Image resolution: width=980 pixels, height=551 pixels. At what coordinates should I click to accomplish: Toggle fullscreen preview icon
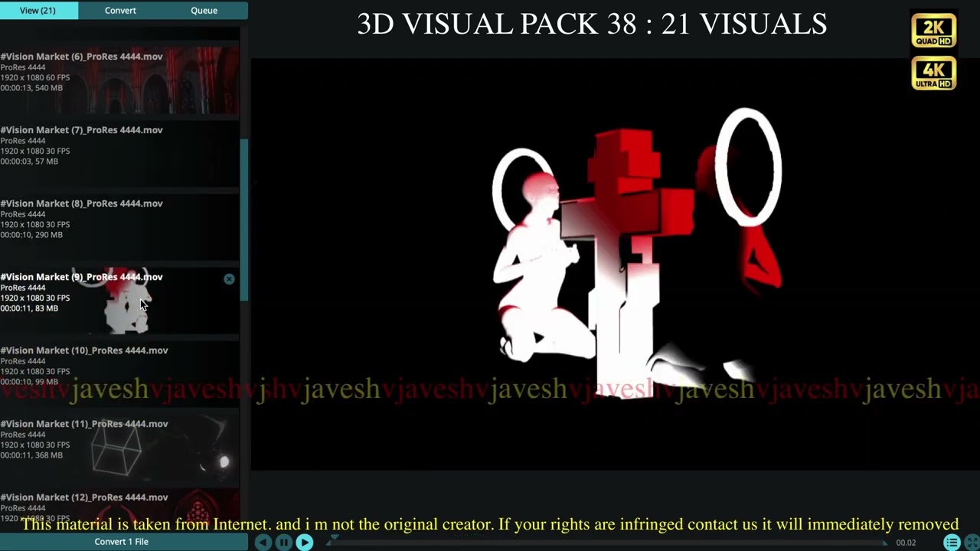click(972, 543)
